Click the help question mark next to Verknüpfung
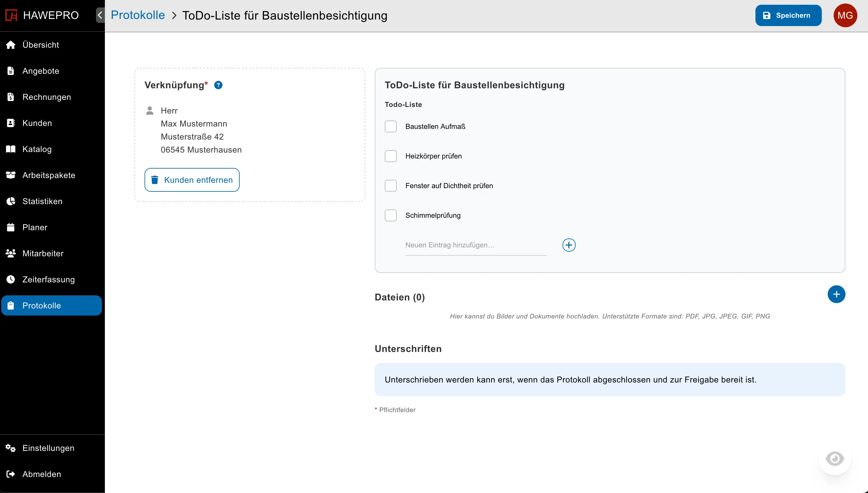This screenshot has height=493, width=868. pos(218,85)
